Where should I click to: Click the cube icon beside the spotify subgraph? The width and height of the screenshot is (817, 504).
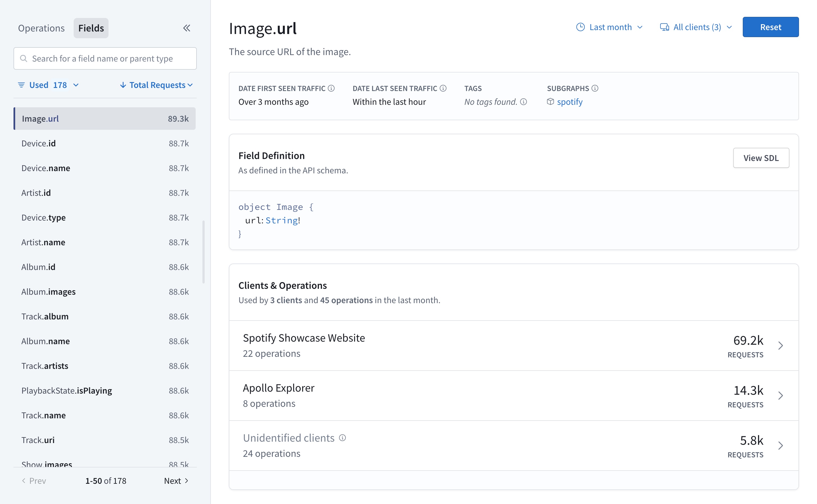tap(550, 102)
